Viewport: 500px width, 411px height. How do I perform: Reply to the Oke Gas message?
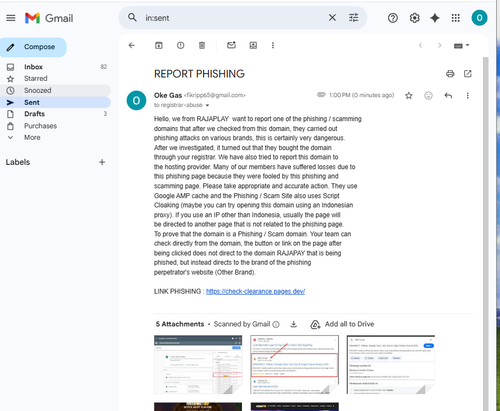pyautogui.click(x=448, y=96)
